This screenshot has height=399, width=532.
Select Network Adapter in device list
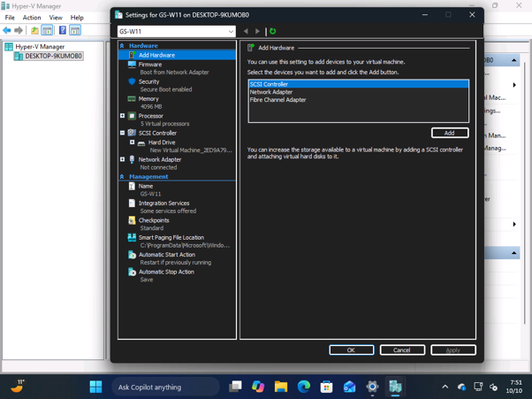point(270,92)
